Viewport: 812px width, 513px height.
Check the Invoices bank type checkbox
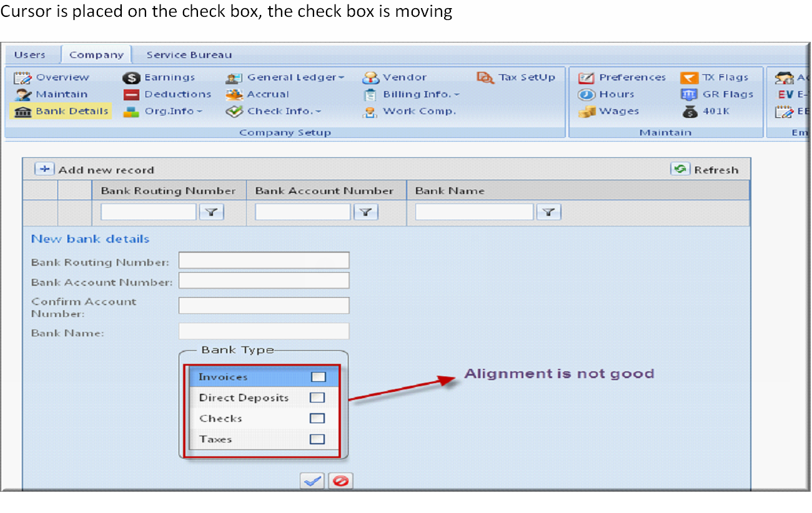pos(319,377)
